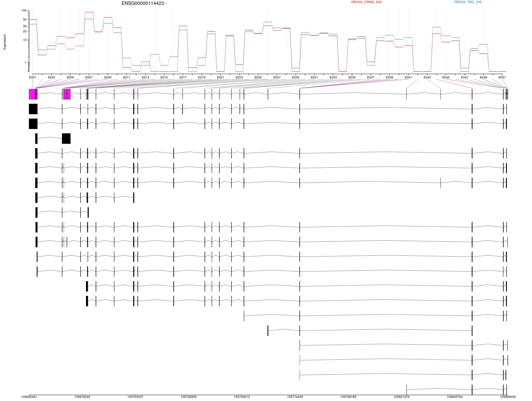Click exon label E001
Viewport: 532px width, 401px height.
(x=33, y=77)
